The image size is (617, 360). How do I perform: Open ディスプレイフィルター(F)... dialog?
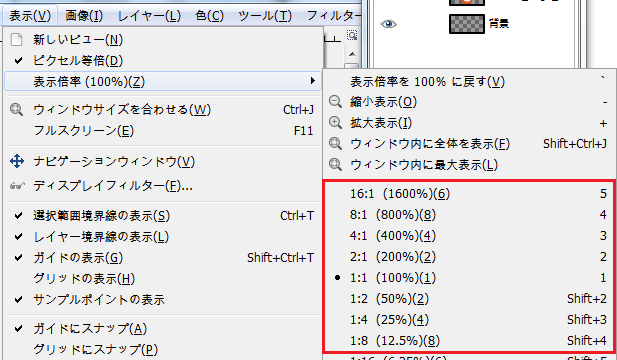point(163,185)
